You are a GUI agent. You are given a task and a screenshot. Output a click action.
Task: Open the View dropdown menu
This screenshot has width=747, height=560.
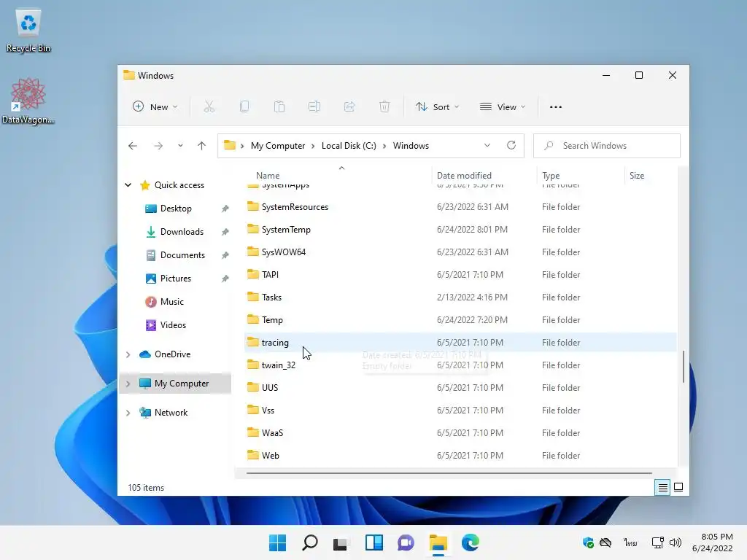(x=503, y=106)
